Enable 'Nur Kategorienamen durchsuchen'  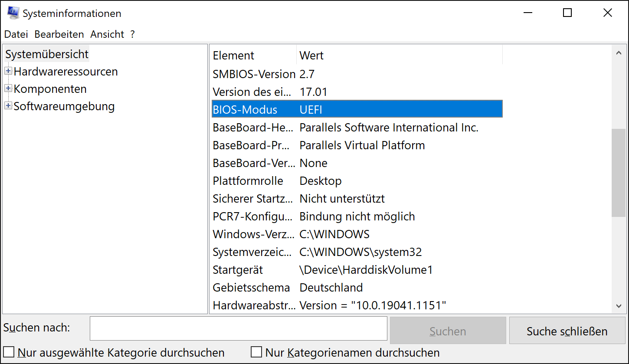tap(256, 352)
